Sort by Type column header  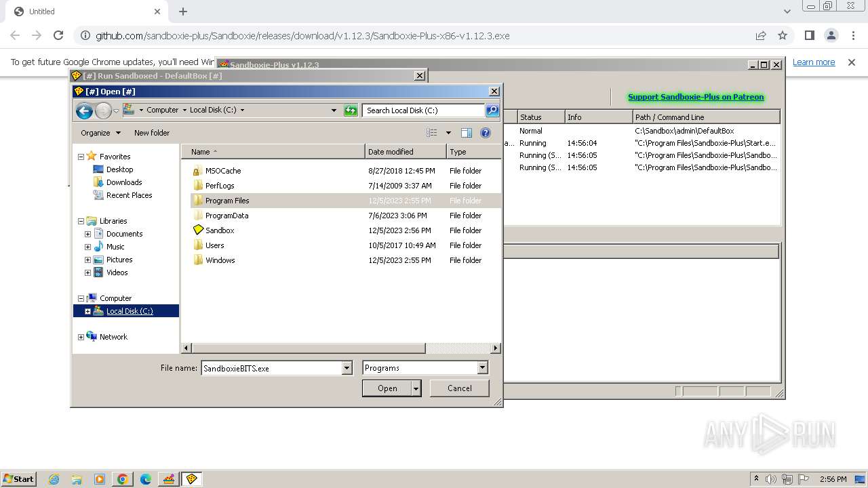473,152
